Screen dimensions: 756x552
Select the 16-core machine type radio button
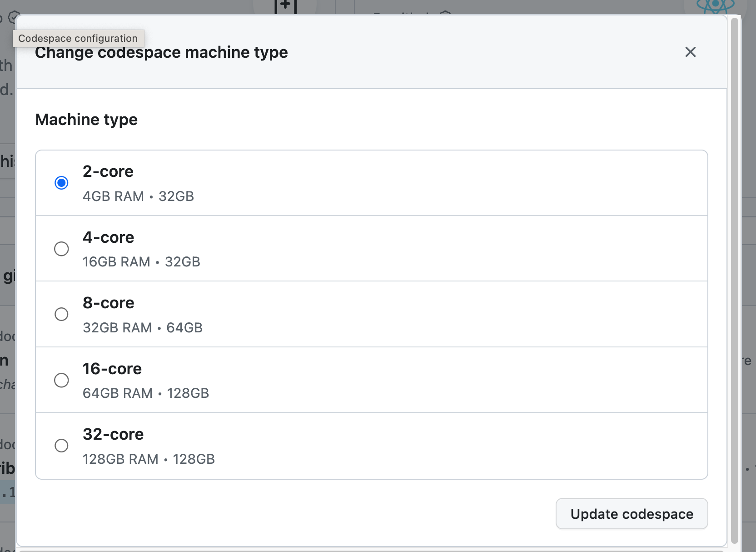click(61, 380)
